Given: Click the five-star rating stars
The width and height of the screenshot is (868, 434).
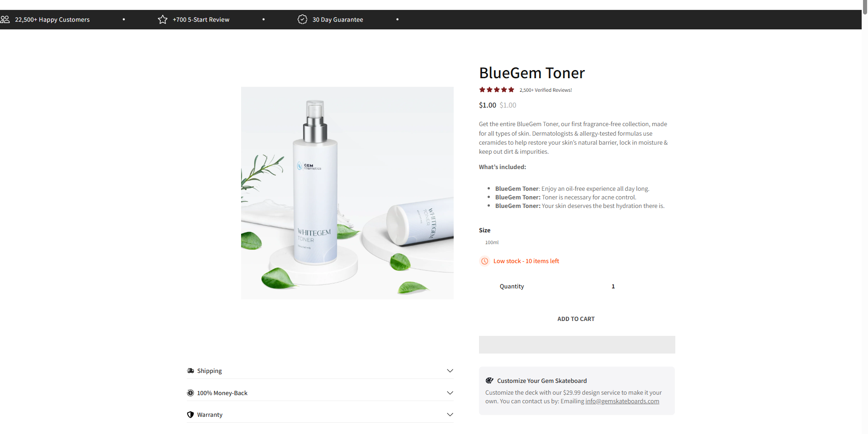Looking at the screenshot, I should click(x=497, y=90).
